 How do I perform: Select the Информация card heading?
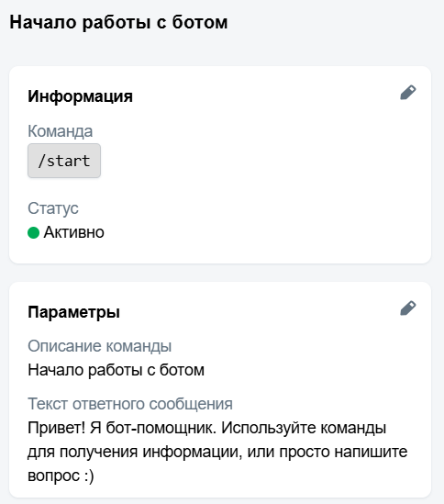(80, 96)
